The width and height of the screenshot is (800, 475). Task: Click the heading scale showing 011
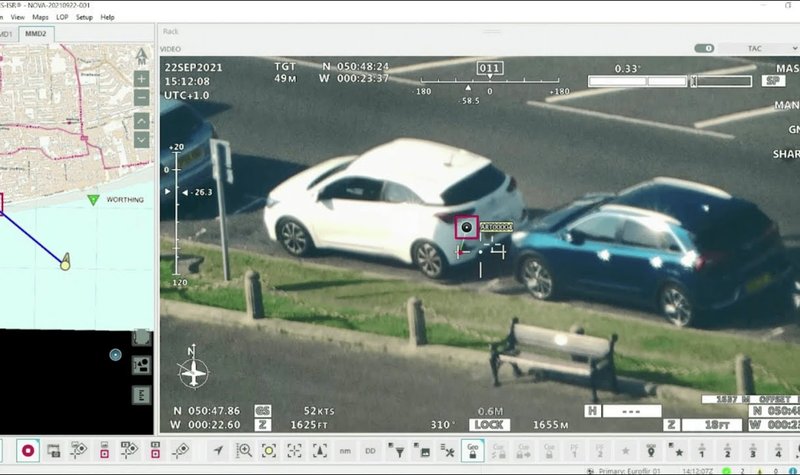click(x=490, y=80)
